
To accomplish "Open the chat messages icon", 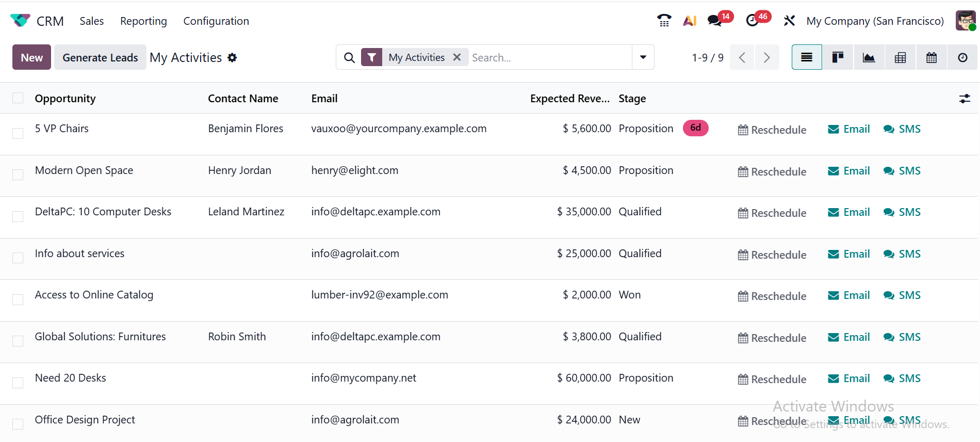I will 714,21.
